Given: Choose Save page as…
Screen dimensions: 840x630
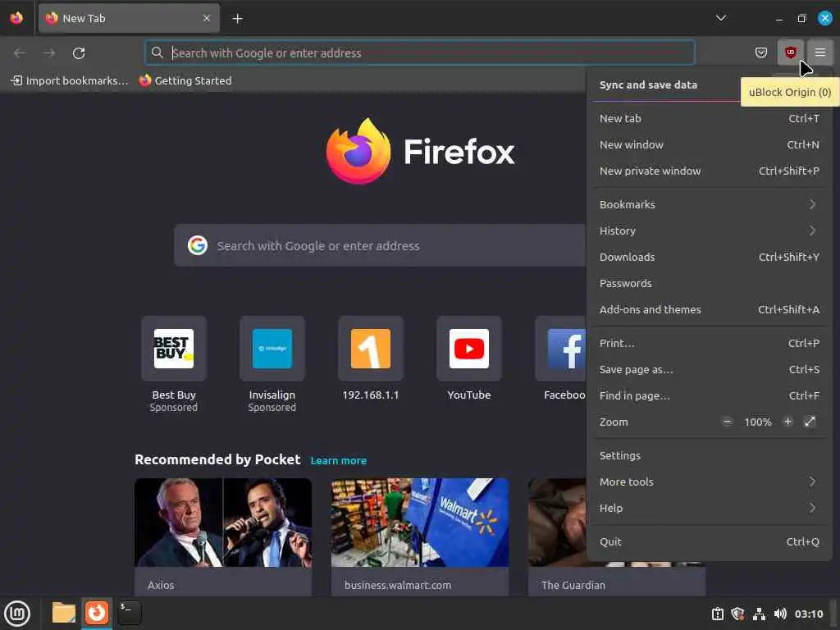Looking at the screenshot, I should coord(710,370).
